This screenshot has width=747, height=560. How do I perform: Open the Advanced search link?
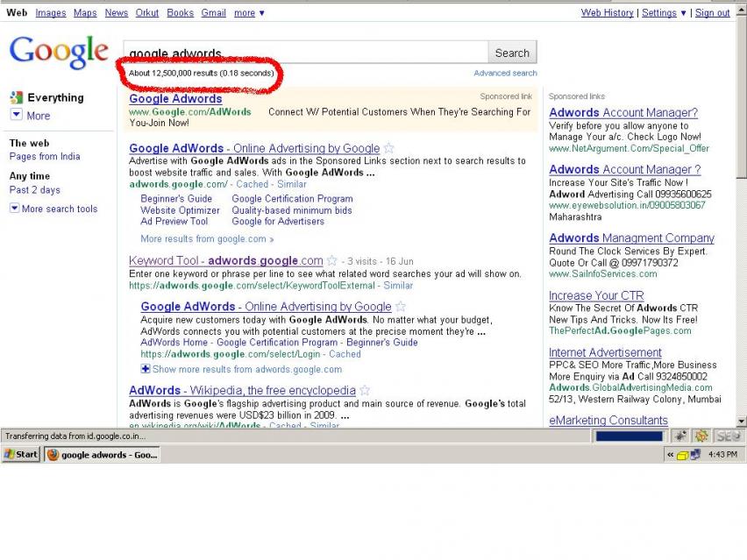tap(505, 73)
